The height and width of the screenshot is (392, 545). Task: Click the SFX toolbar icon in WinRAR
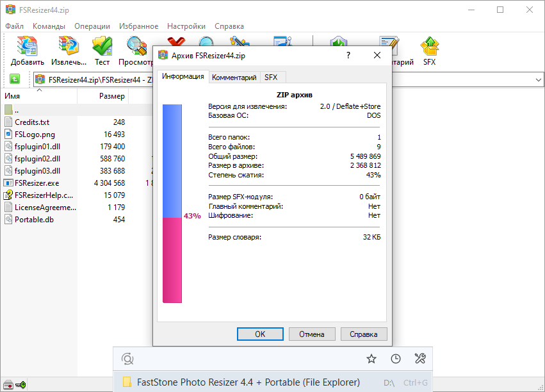(x=429, y=46)
